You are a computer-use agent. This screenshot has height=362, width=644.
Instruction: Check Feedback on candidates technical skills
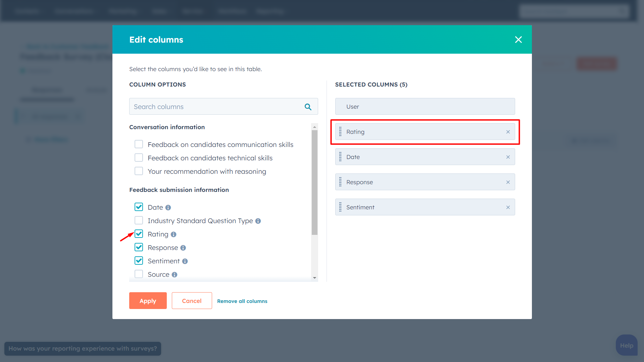(x=139, y=158)
